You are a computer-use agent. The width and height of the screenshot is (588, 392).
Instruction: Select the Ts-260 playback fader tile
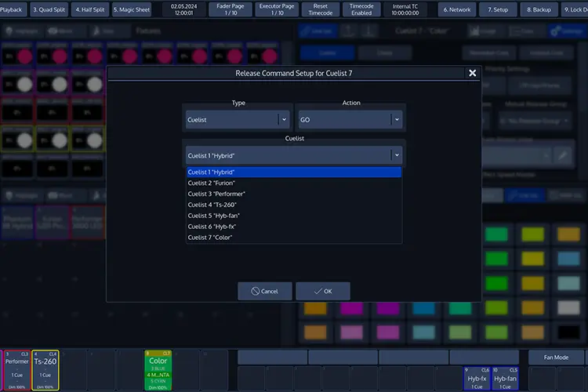[x=45, y=370]
